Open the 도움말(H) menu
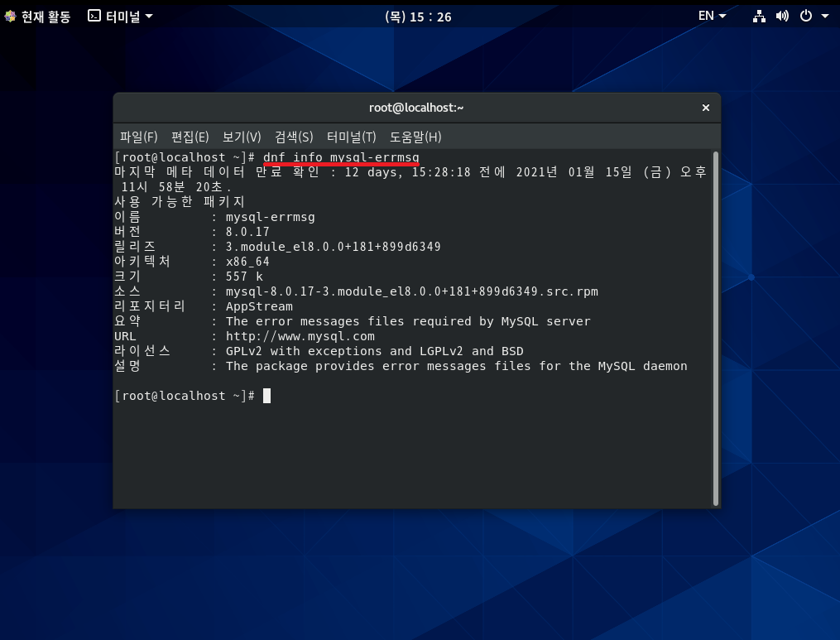840x640 pixels. pyautogui.click(x=415, y=137)
